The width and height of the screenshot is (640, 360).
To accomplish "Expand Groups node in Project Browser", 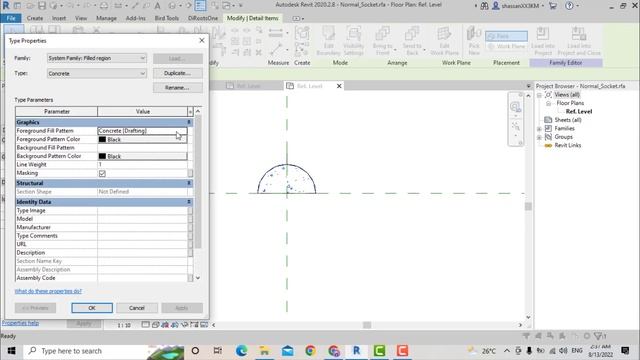I will (539, 138).
